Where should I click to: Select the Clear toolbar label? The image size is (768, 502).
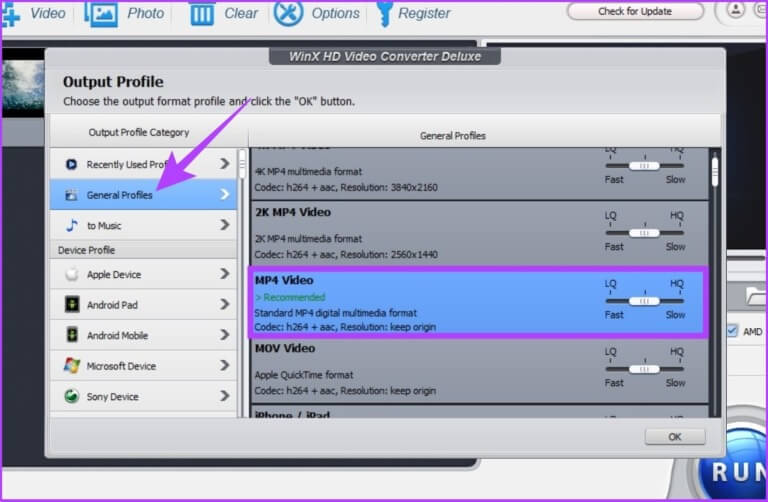coord(240,13)
